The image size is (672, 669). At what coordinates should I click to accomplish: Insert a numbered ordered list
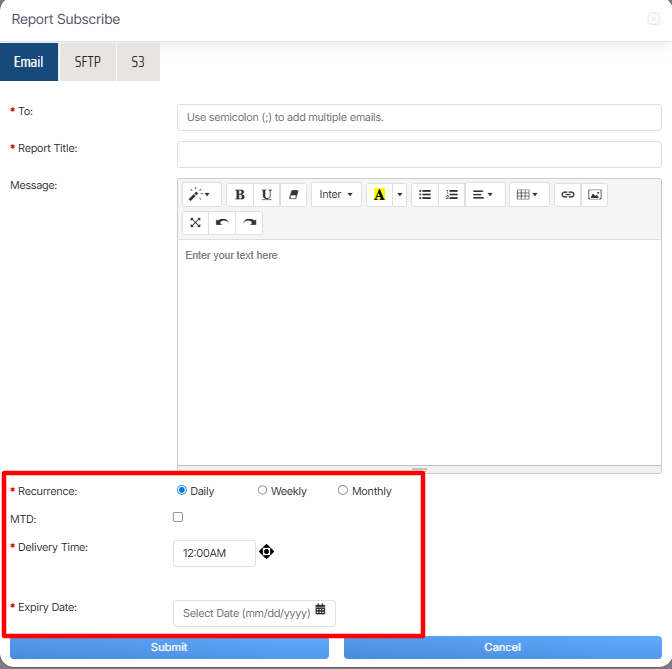point(452,195)
